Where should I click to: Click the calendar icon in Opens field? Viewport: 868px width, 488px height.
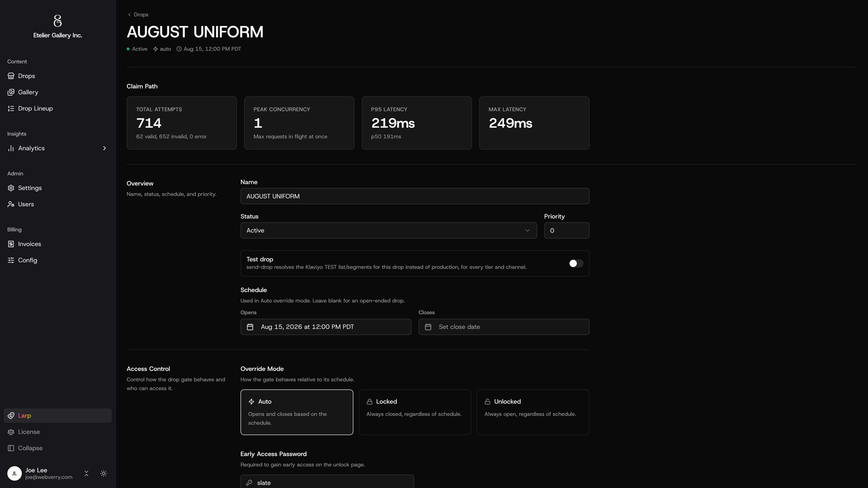point(250,327)
